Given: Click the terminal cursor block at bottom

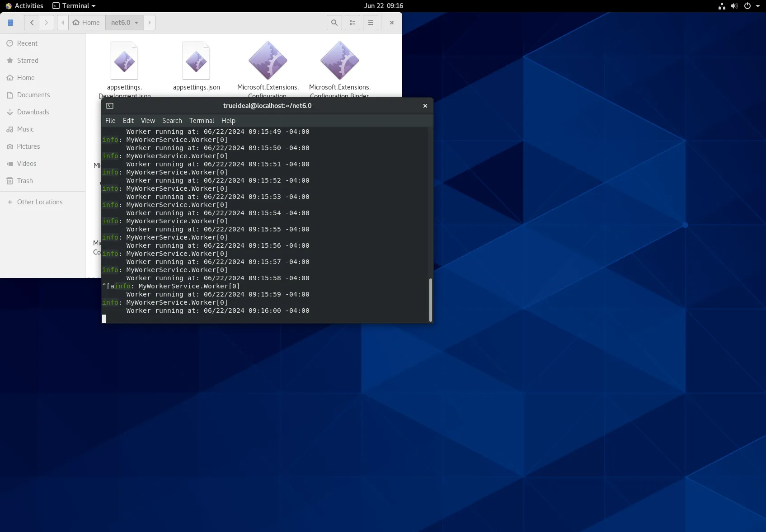Looking at the screenshot, I should pyautogui.click(x=104, y=319).
